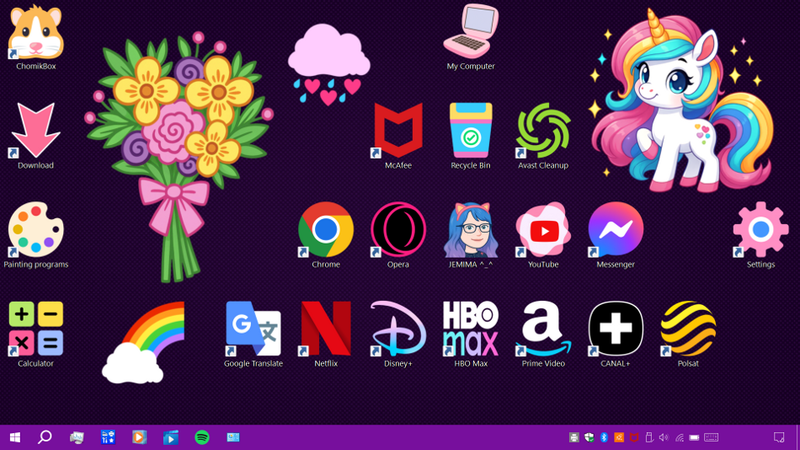Click the Bluetooth tray icon
The width and height of the screenshot is (800, 450).
(604, 437)
